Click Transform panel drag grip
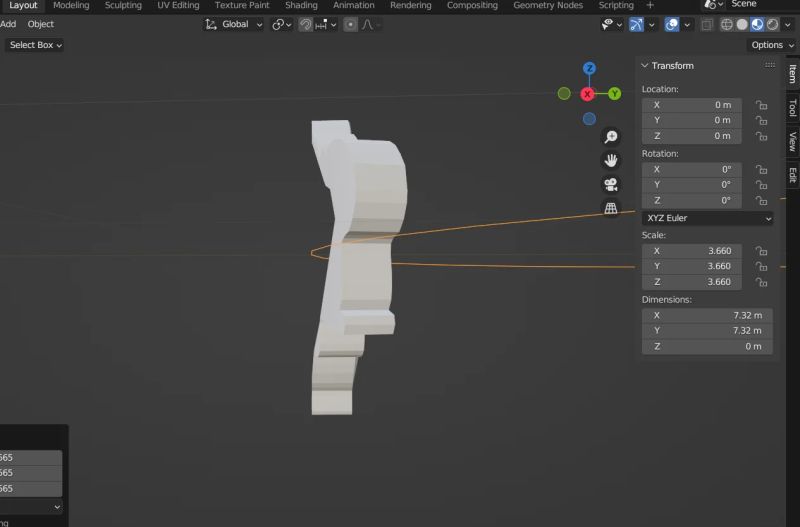Screen dimensions: 800x527 pos(770,65)
